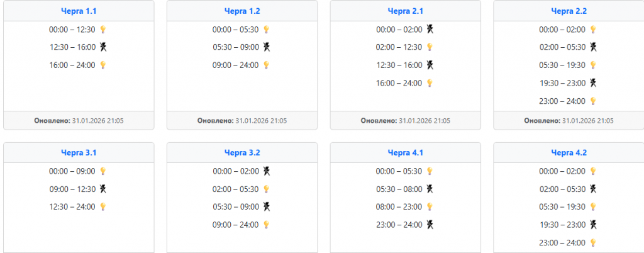644x253 pixels.
Task: Click lightbulb icon for 16:00 – 24:00 in Черга 2.1
Action: [430, 83]
